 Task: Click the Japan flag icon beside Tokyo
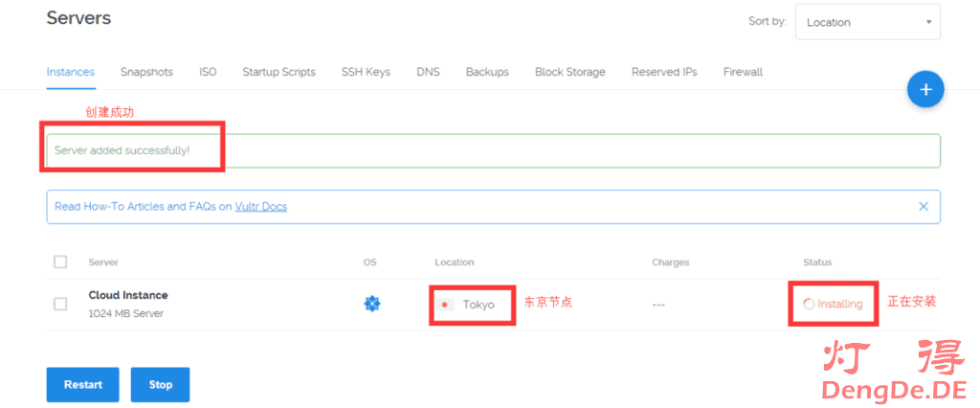(x=445, y=305)
